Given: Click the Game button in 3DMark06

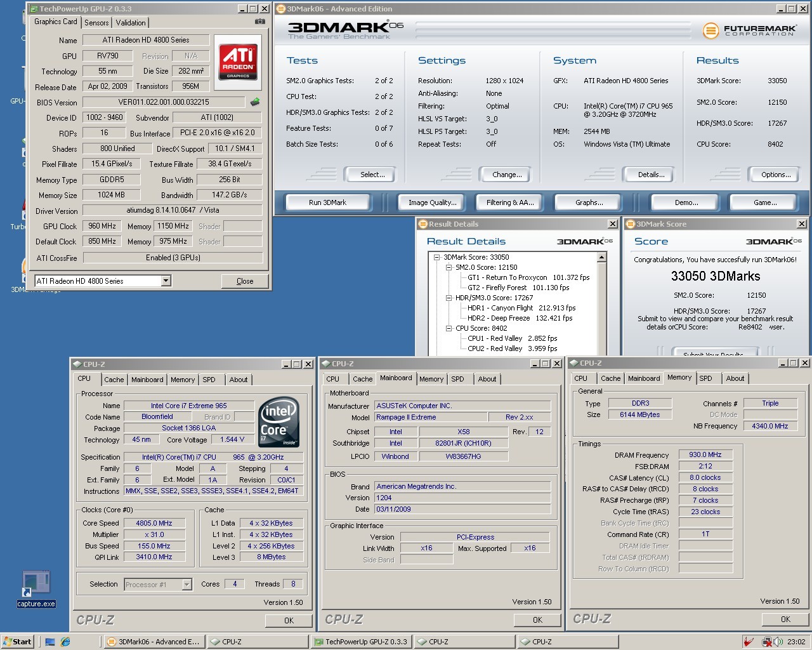Looking at the screenshot, I should point(765,202).
